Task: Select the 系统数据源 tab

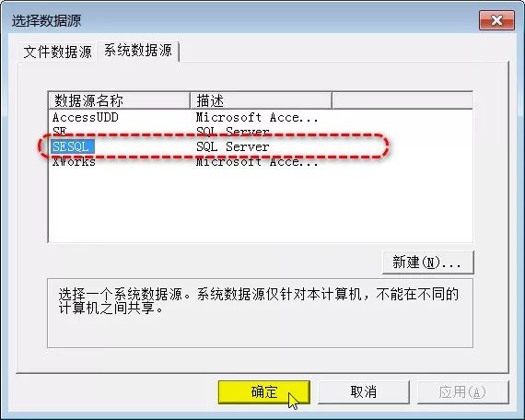Action: click(138, 51)
